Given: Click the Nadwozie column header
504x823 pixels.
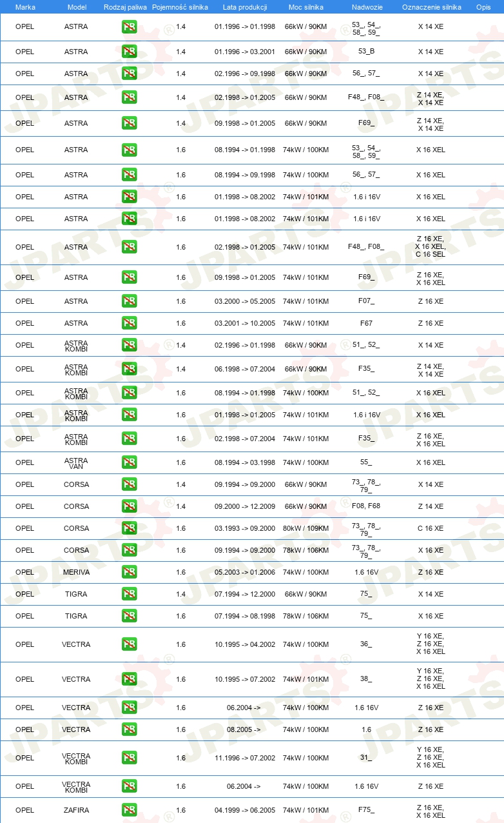Looking at the screenshot, I should pos(366,7).
